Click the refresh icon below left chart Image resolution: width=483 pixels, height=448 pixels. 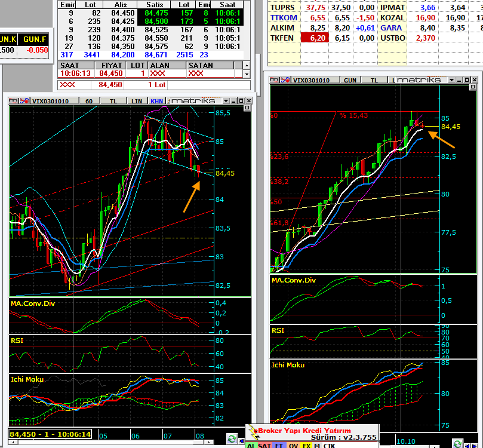(x=232, y=439)
